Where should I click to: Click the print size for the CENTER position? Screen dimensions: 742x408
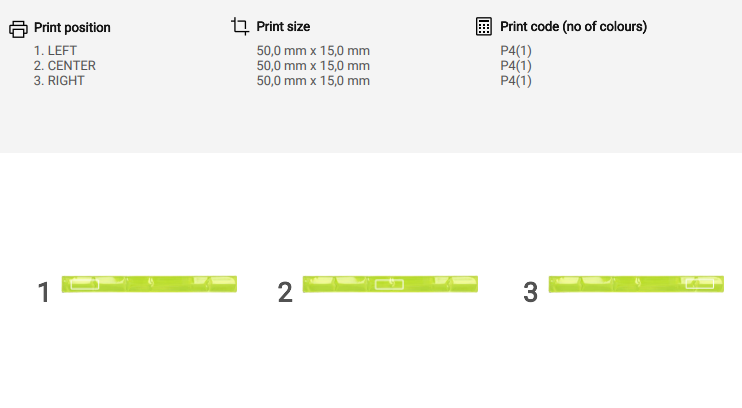pos(313,66)
